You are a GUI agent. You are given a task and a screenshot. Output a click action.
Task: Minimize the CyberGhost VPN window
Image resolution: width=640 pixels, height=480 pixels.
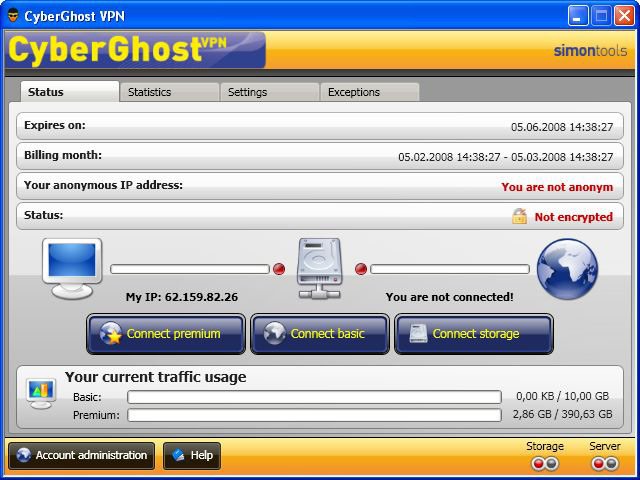pyautogui.click(x=578, y=16)
